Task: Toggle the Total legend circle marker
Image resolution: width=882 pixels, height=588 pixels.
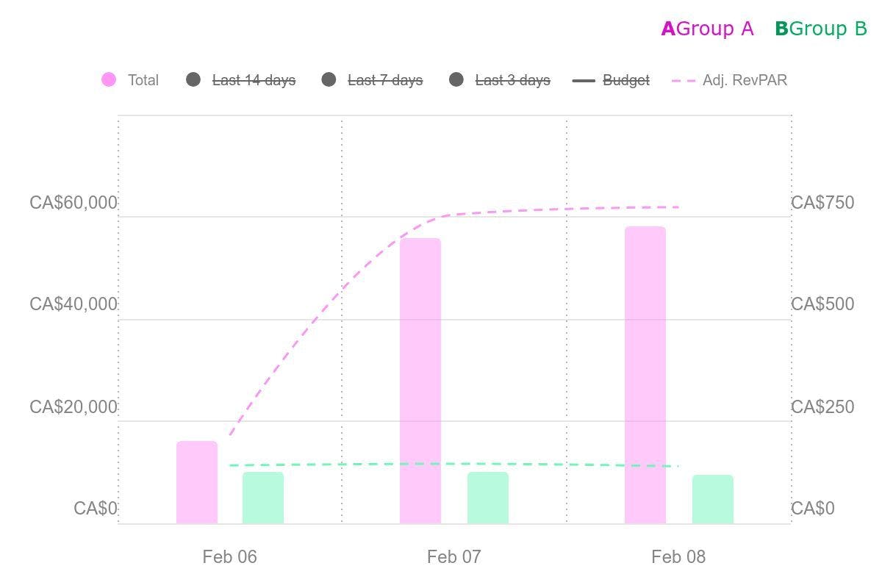Action: point(109,80)
